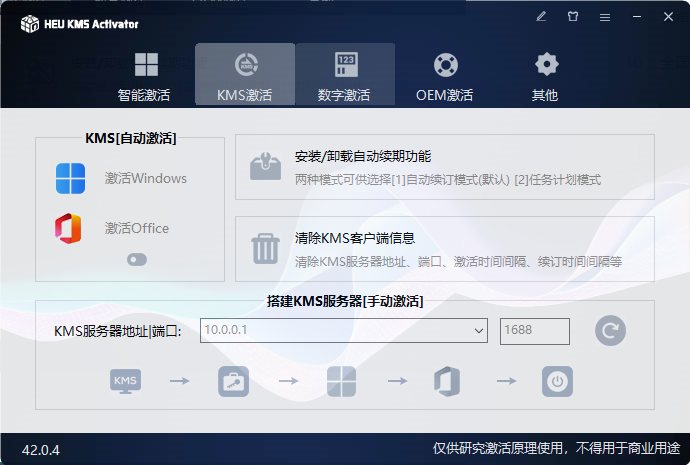Click the KMS[自动激活] group heading

click(131, 138)
